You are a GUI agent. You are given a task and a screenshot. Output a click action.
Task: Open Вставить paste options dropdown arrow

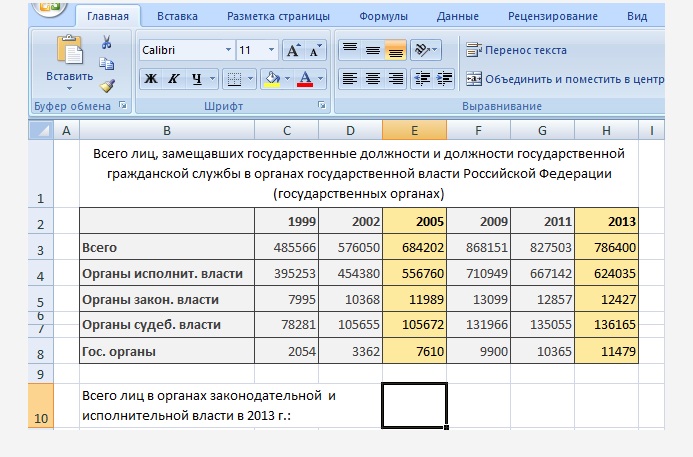click(69, 88)
